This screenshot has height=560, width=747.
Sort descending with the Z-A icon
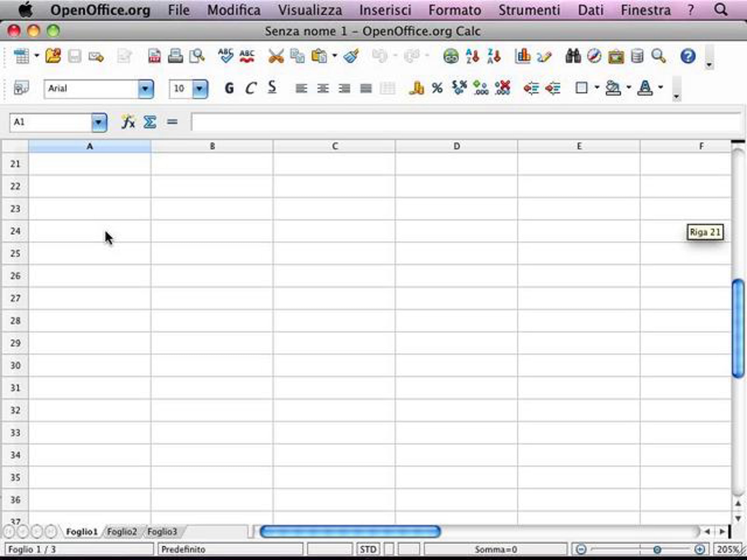(x=494, y=56)
